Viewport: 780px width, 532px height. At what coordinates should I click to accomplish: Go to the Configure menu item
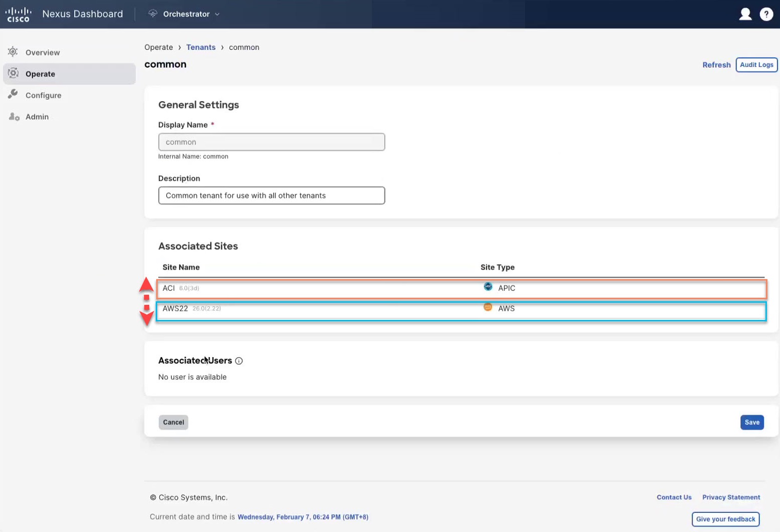(43, 95)
